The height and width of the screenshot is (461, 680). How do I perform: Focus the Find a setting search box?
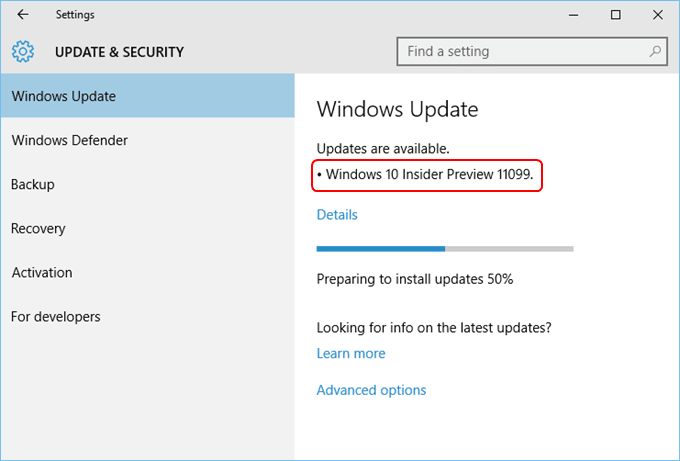532,52
